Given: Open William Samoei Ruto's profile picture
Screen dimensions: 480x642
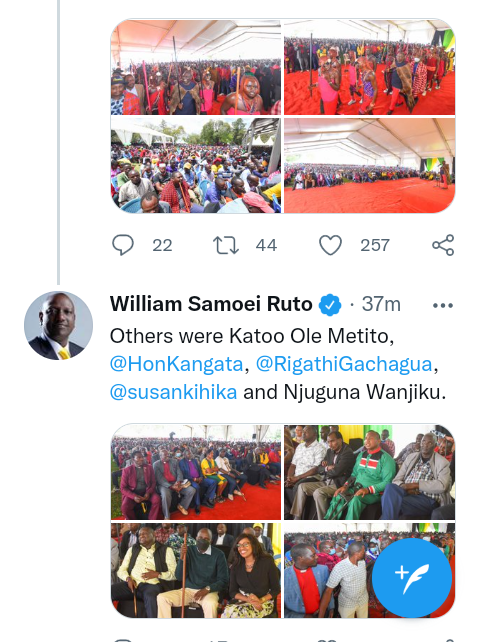Looking at the screenshot, I should 59,326.
